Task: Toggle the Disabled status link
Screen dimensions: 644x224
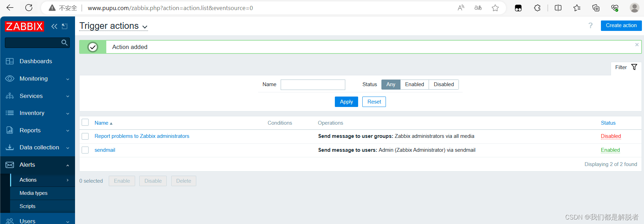Action: 611,136
